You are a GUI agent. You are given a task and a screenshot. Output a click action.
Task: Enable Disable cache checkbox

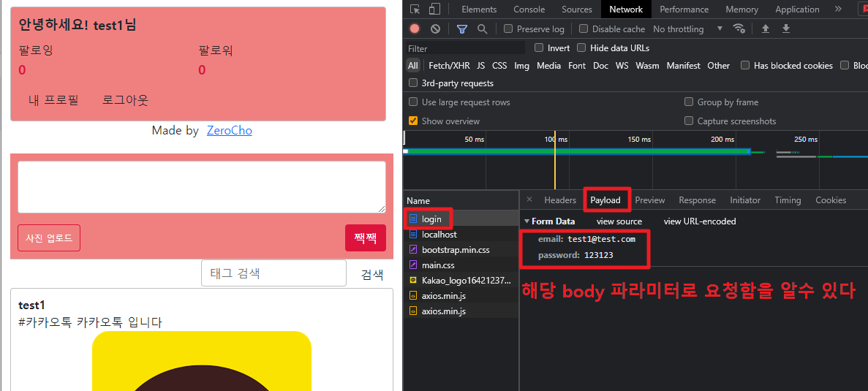coord(584,29)
